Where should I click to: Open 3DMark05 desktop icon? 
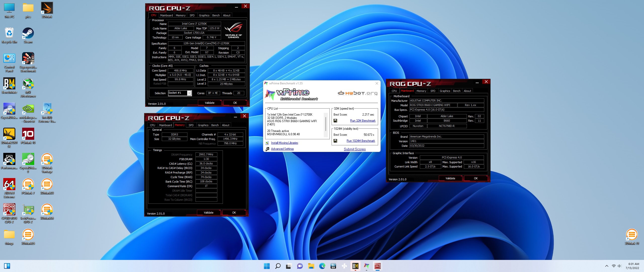(28, 237)
